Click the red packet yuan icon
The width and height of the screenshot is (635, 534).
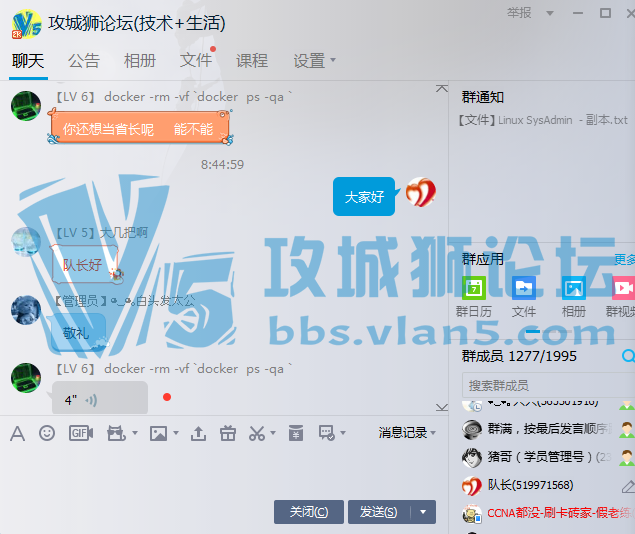pyautogui.click(x=296, y=433)
